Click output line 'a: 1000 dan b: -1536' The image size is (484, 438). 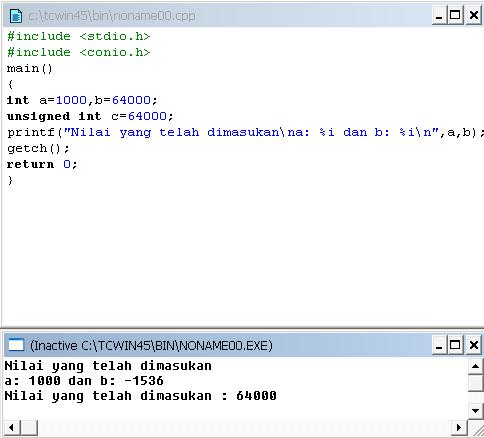(x=84, y=381)
